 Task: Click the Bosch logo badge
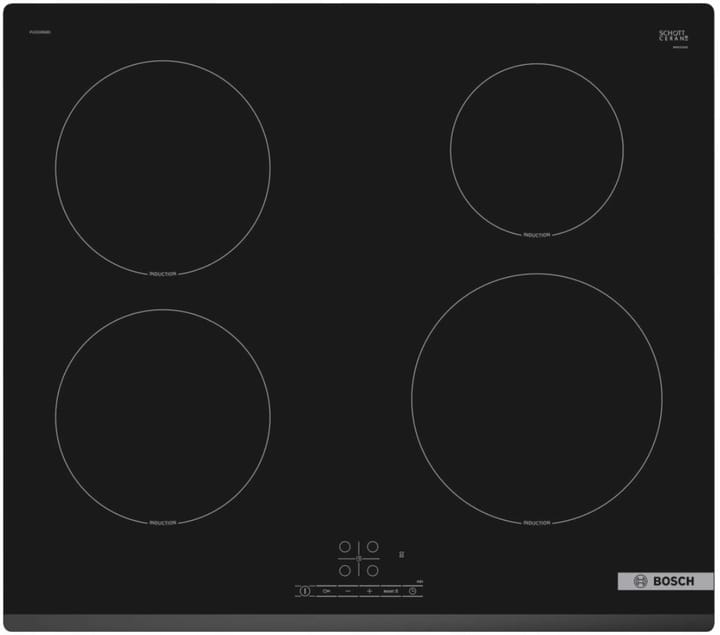click(x=665, y=581)
